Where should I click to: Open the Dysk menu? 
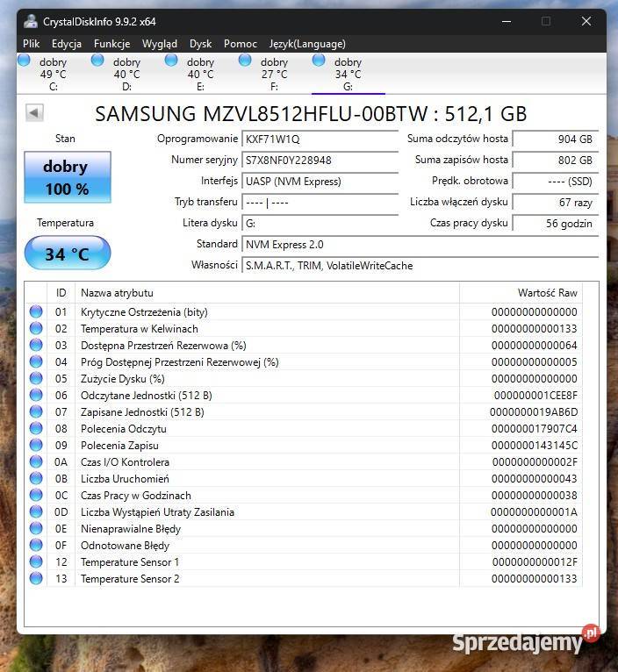200,44
